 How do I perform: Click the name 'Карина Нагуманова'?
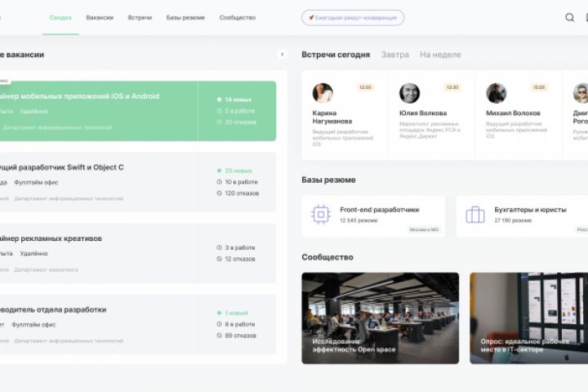click(332, 117)
